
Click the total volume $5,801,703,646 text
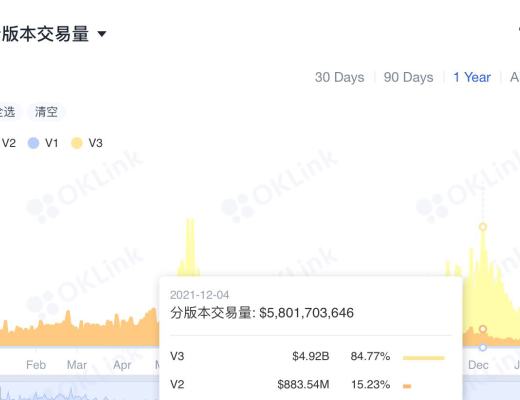306,313
